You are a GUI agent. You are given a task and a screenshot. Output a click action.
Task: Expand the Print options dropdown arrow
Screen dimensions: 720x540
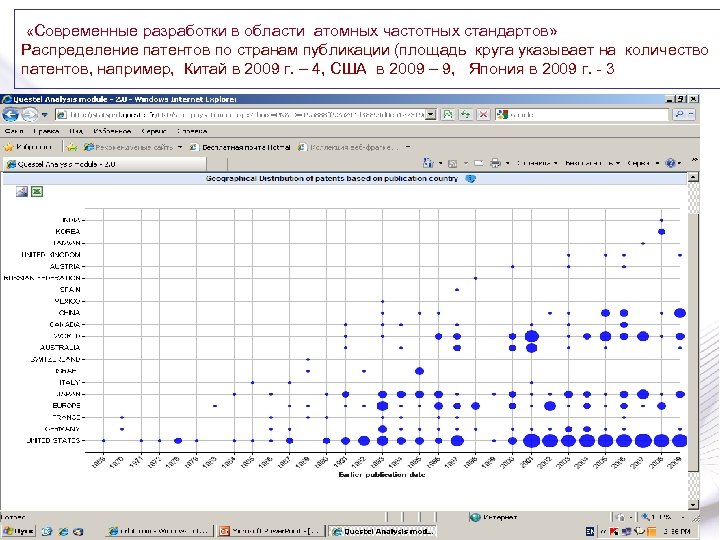[507, 163]
